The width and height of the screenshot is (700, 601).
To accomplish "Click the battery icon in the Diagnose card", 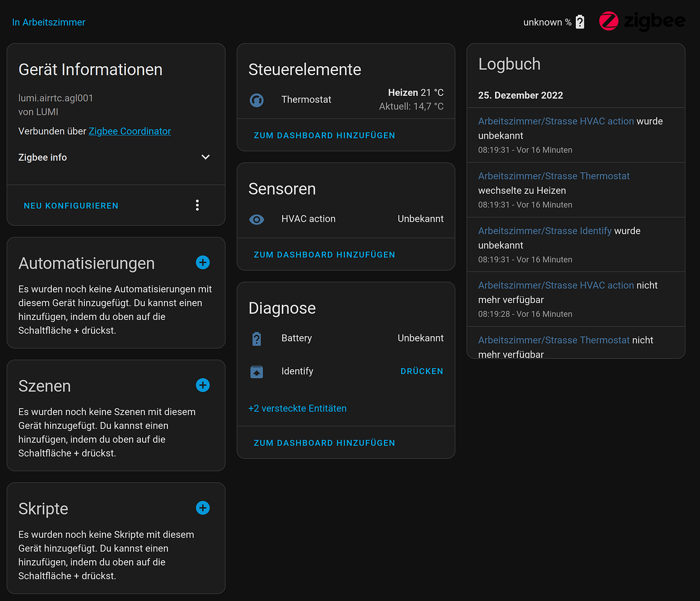I will point(257,338).
